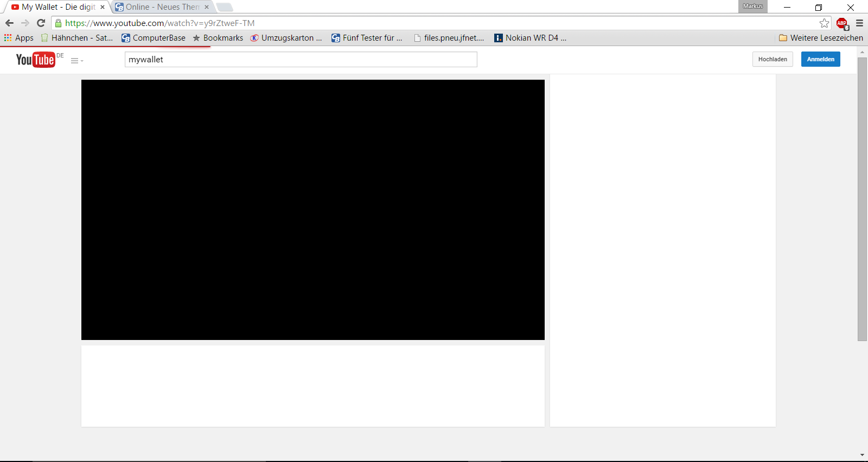This screenshot has height=462, width=868.
Task: Open the Weitere Lesezeichen folder
Action: pyautogui.click(x=821, y=38)
